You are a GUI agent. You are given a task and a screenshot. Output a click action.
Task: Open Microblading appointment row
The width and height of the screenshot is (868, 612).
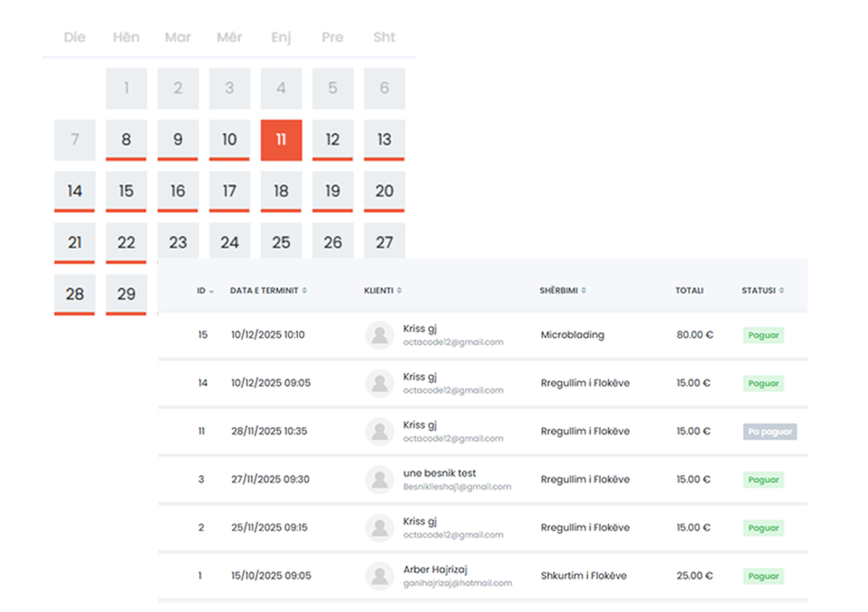pyautogui.click(x=572, y=335)
